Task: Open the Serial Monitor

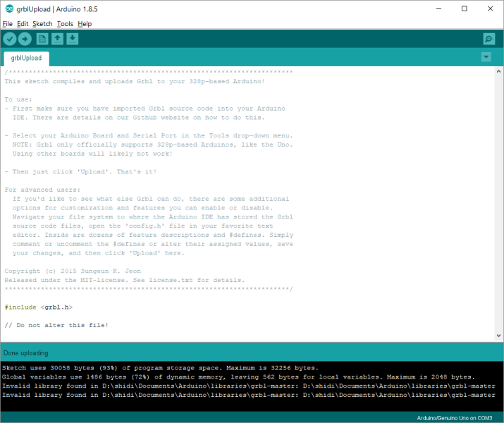Action: pos(489,39)
